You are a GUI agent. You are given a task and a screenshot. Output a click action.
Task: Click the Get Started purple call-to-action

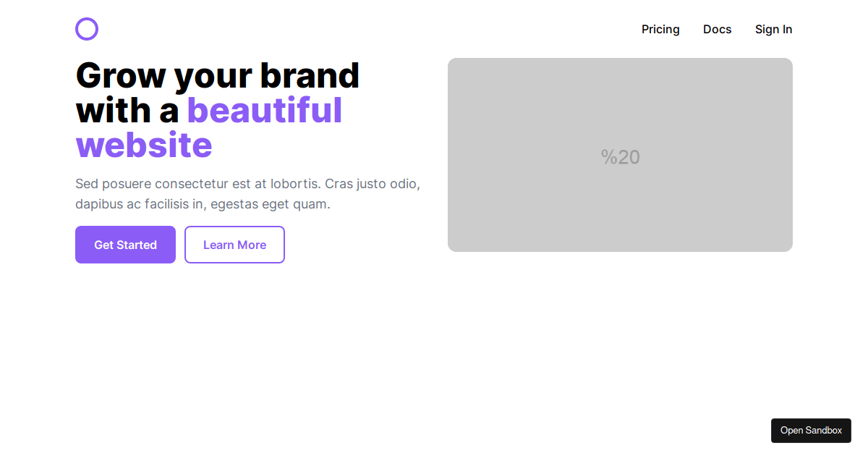[x=125, y=245]
